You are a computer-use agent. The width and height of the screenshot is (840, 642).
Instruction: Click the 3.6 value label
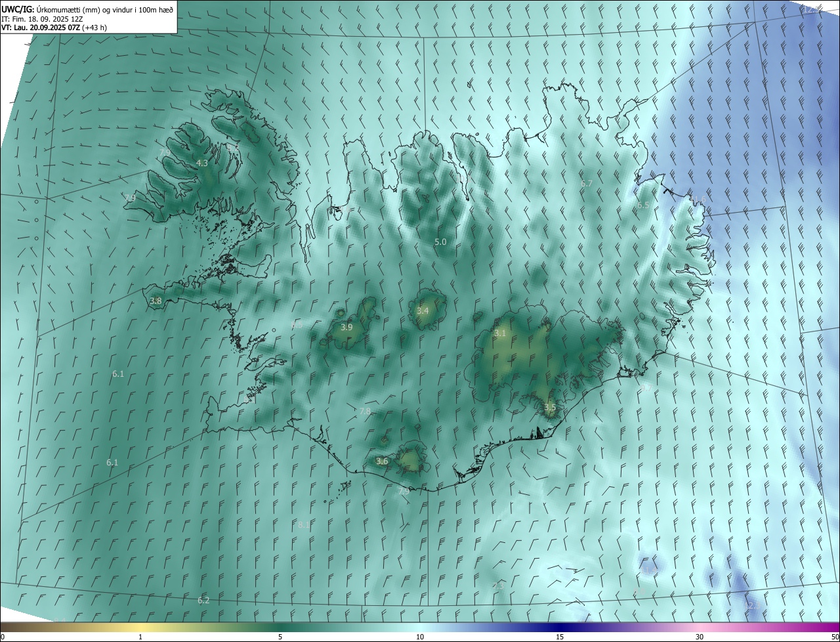pyautogui.click(x=382, y=461)
